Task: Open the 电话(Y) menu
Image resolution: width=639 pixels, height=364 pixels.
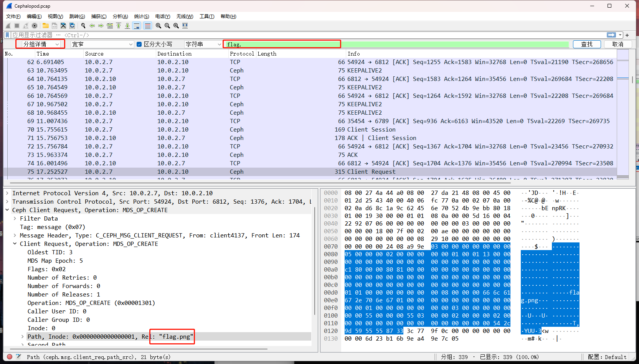Action: [x=163, y=16]
